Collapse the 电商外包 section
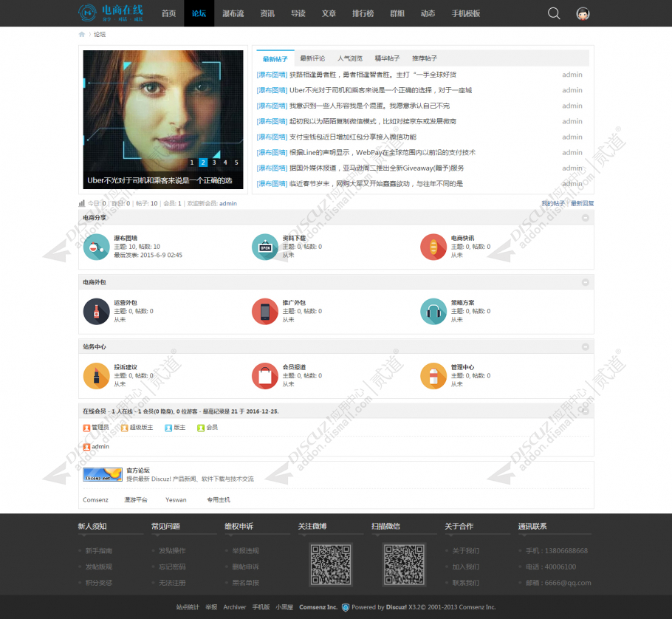 (585, 282)
